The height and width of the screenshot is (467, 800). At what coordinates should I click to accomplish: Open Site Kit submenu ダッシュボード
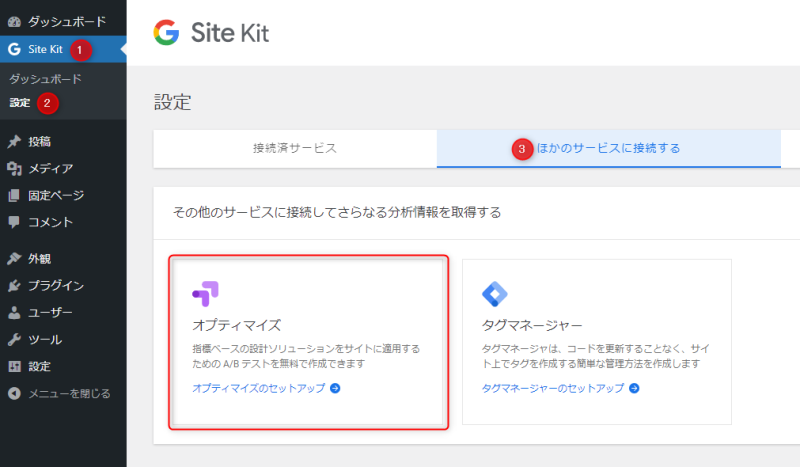click(x=45, y=79)
